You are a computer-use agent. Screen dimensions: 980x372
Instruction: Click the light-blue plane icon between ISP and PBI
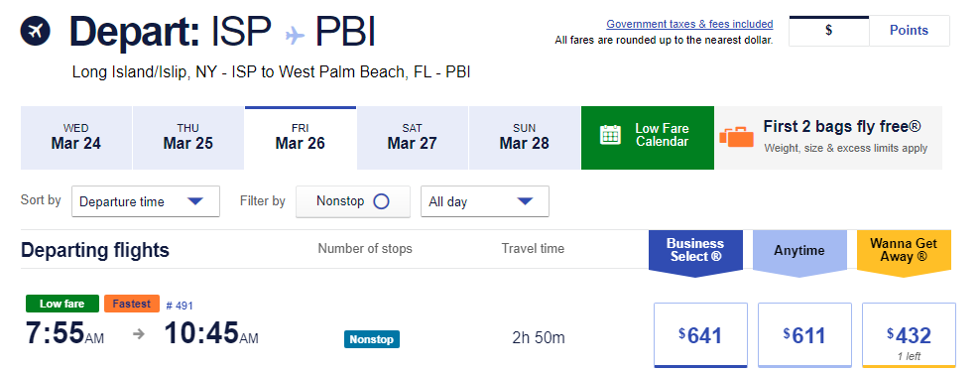tap(295, 35)
